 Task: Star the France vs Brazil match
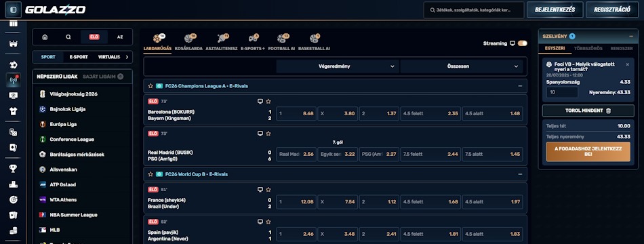268,189
